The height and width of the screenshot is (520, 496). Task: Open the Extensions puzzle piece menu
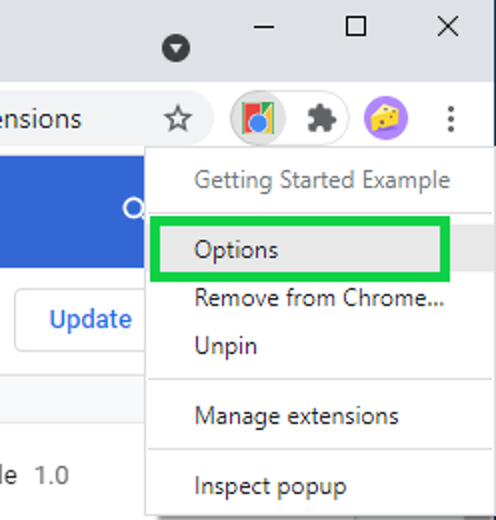point(321,118)
